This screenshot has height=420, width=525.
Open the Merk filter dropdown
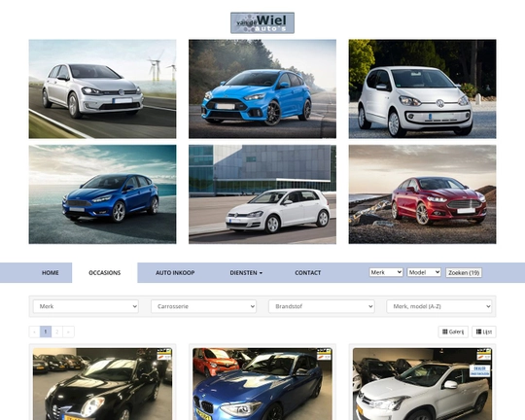[86, 306]
